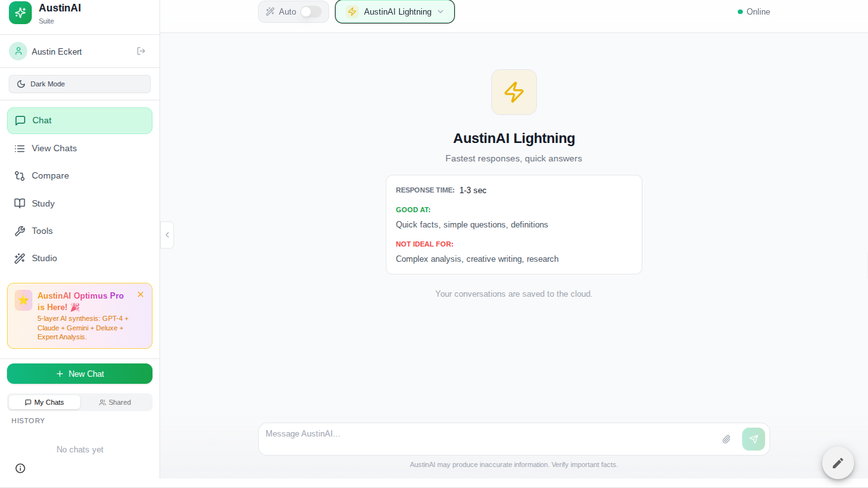Viewport: 868px width, 488px height.
Task: Click the HISTORY label
Action: (x=28, y=421)
